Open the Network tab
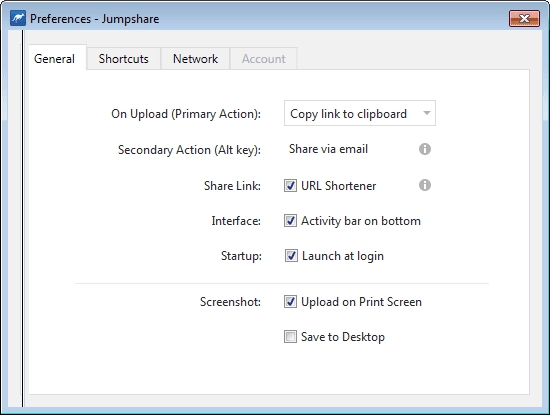550x415 pixels. [x=195, y=59]
